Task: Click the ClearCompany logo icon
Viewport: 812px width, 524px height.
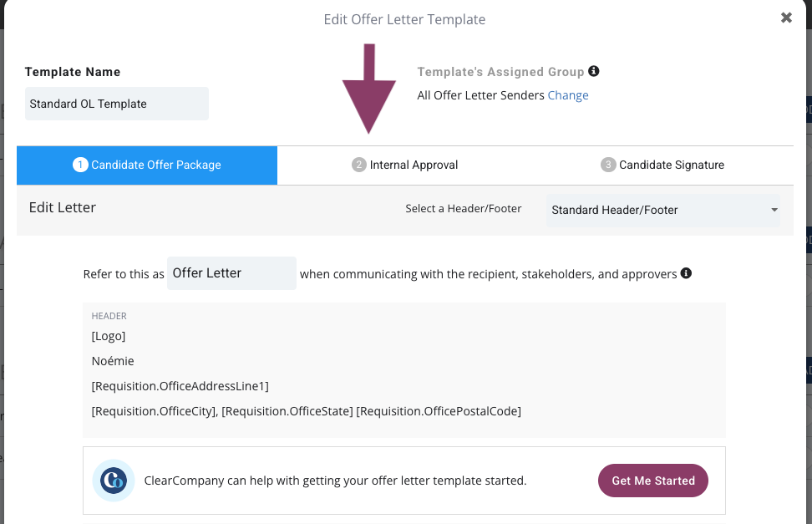Action: point(114,481)
